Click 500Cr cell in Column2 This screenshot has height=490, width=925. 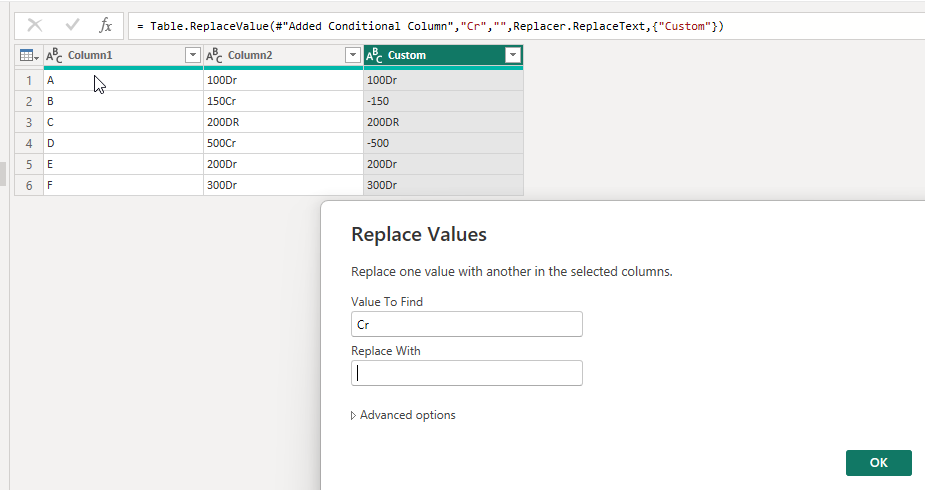pyautogui.click(x=283, y=143)
